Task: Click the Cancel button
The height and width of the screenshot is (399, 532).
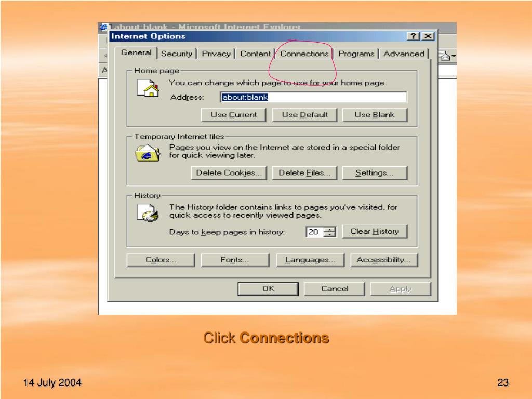Action: (x=334, y=289)
